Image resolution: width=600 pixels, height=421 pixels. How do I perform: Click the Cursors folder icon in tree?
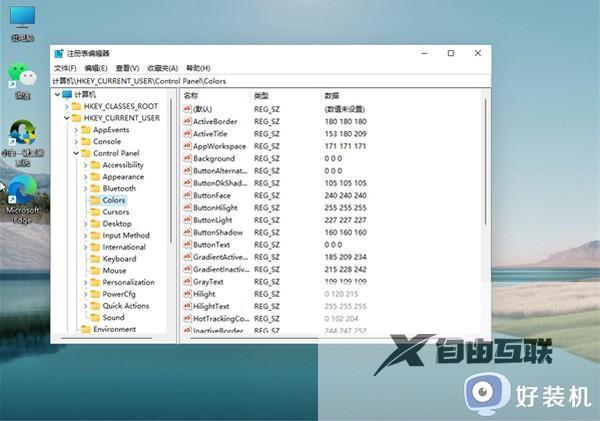click(95, 212)
